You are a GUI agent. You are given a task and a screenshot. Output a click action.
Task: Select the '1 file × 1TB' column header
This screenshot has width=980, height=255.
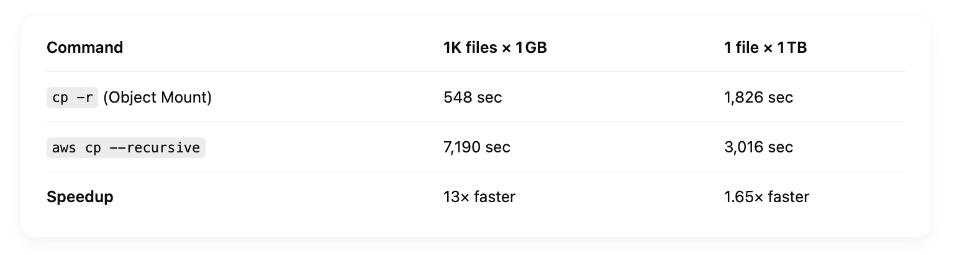pyautogui.click(x=765, y=48)
